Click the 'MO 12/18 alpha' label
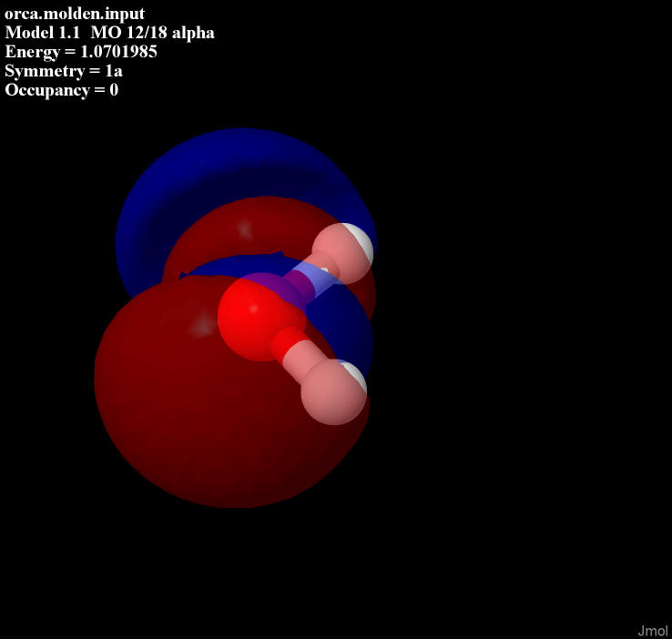Image resolution: width=672 pixels, height=639 pixels. pyautogui.click(x=153, y=33)
